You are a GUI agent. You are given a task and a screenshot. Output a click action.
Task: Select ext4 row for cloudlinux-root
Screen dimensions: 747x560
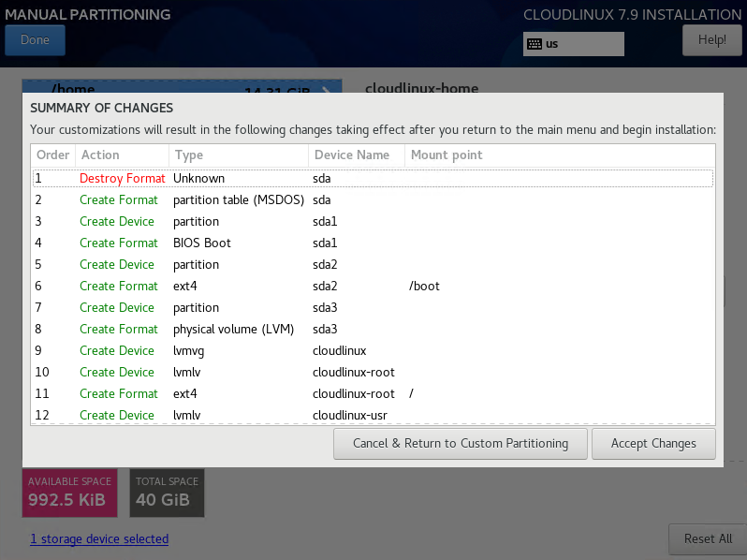pyautogui.click(x=373, y=393)
